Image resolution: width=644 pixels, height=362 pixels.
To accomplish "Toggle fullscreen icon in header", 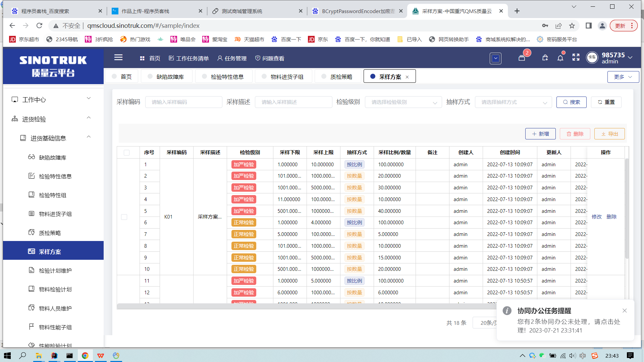I will (576, 57).
